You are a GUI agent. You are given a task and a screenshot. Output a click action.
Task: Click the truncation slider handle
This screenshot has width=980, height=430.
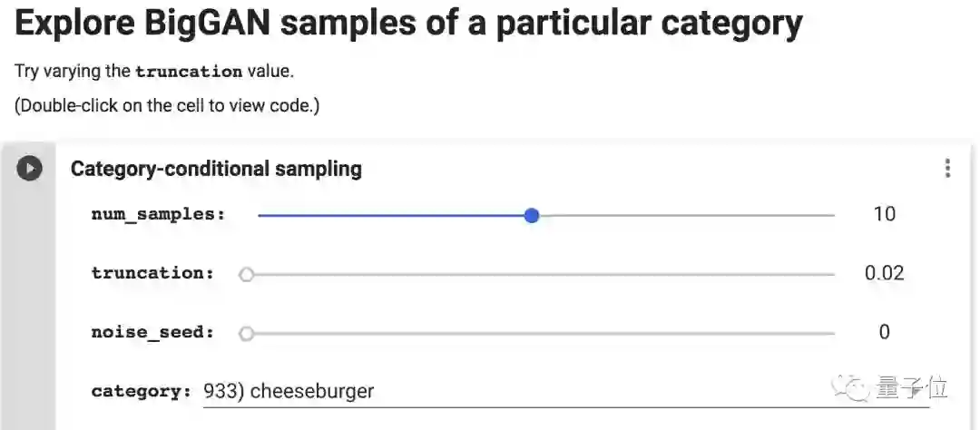pos(246,274)
